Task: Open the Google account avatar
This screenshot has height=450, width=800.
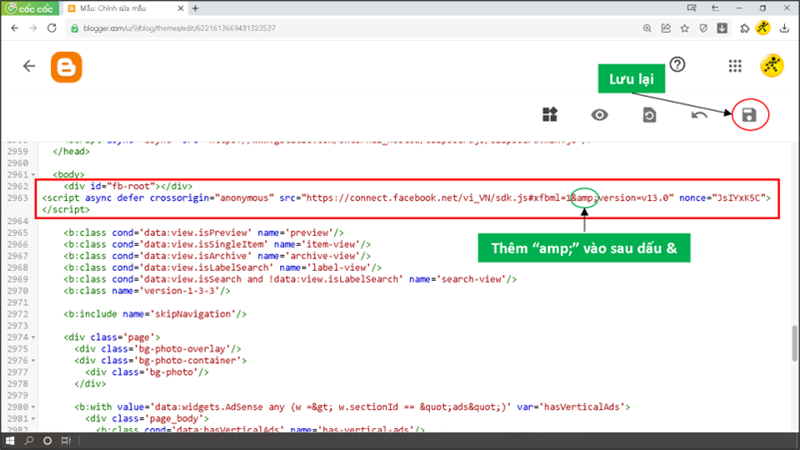Action: [771, 65]
